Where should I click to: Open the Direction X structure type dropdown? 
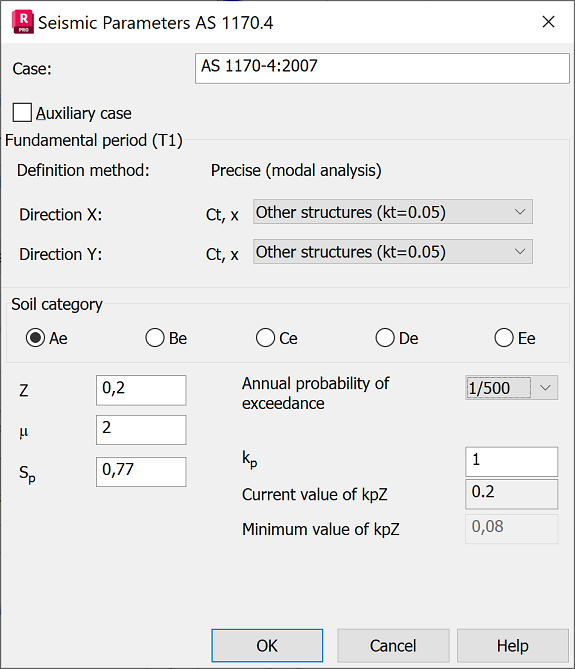[393, 212]
